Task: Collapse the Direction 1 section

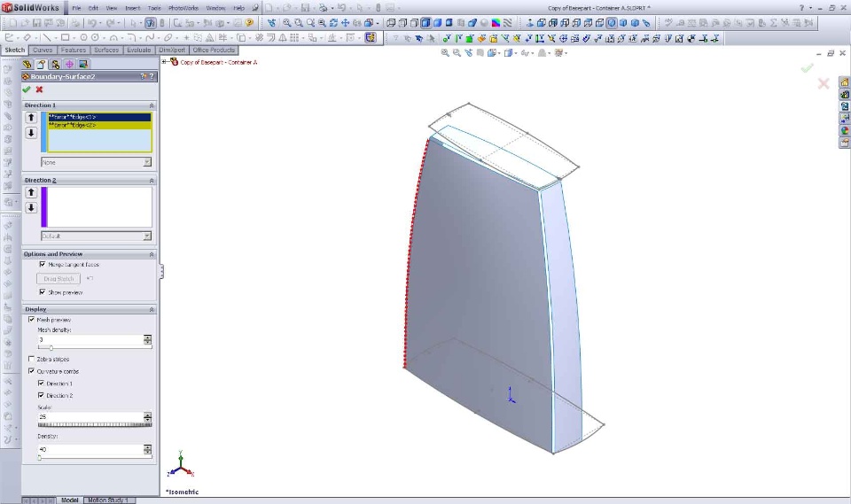Action: point(152,105)
